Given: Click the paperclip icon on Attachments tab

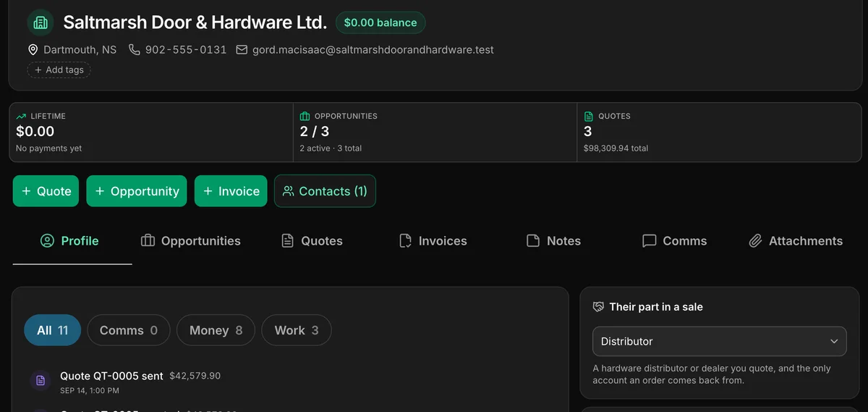Looking at the screenshot, I should pos(755,241).
